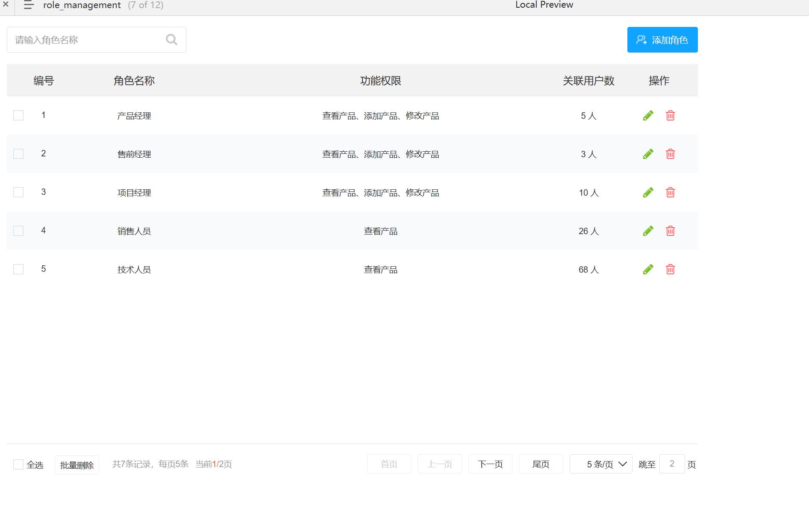Edit the 技术人员 role via pencil icon
The height and width of the screenshot is (532, 809).
[x=648, y=269]
